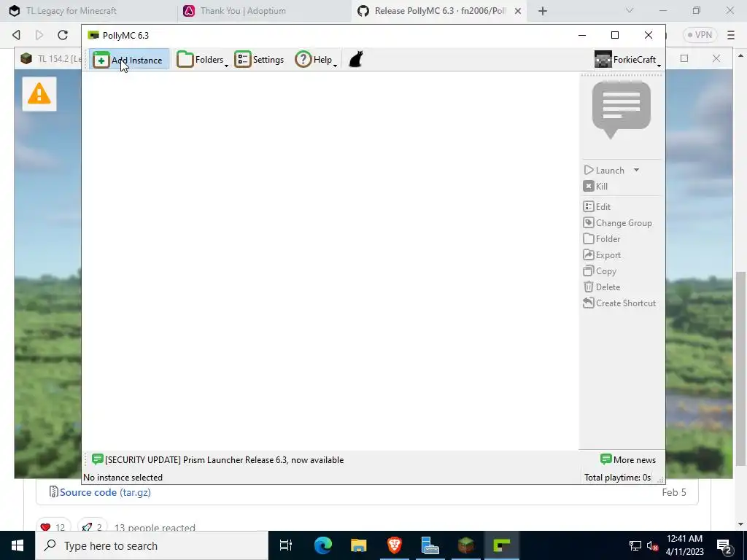Screen dimensions: 747x560
Task: Click the network tray icon
Action: click(x=635, y=545)
